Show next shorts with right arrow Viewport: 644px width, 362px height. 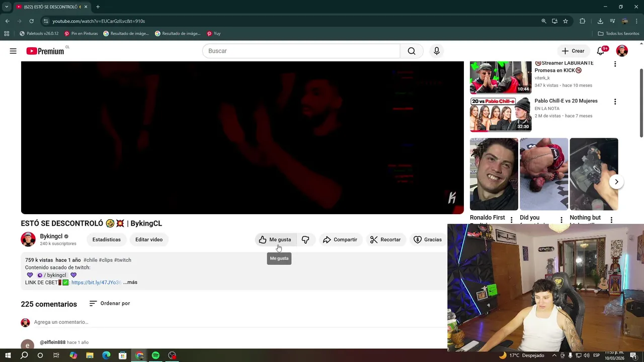616,182
